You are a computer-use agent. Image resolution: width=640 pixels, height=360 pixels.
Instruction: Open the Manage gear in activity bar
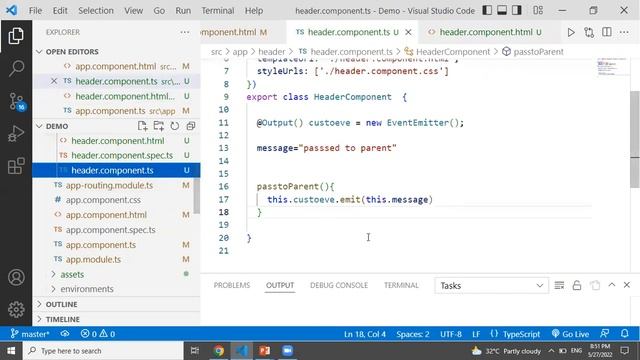16,309
